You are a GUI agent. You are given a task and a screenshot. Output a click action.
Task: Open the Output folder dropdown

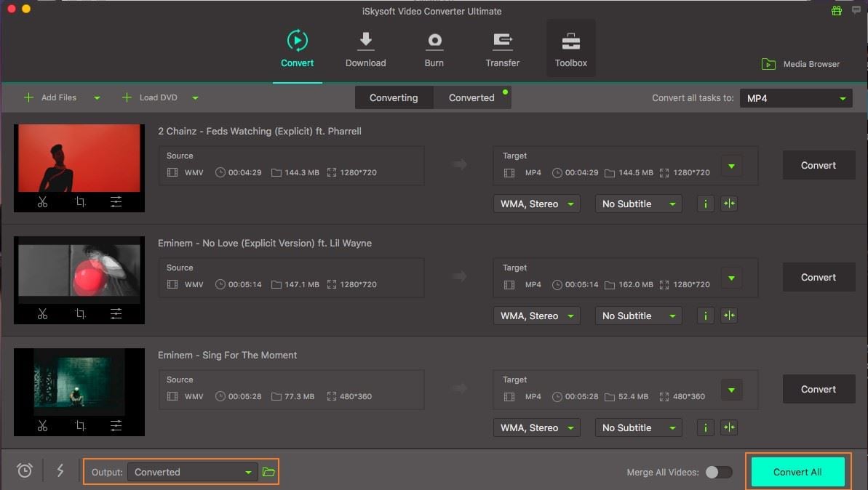point(193,472)
